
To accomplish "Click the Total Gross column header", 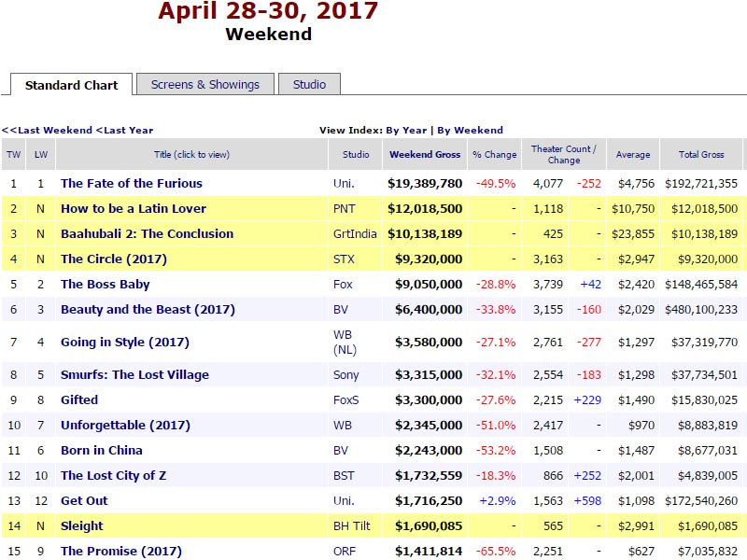I will (701, 155).
